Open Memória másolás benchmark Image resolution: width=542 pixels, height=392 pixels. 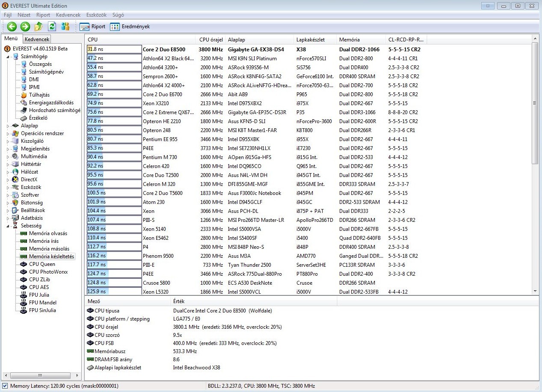click(x=49, y=249)
